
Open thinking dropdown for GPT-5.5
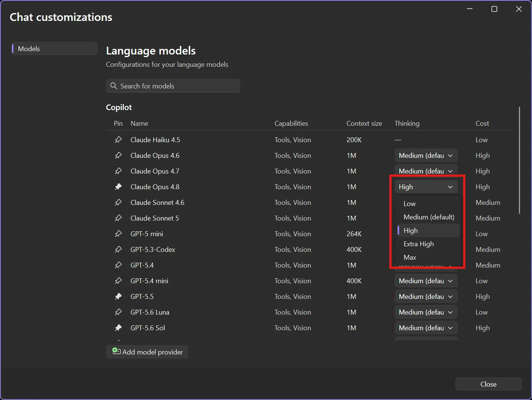pyautogui.click(x=426, y=297)
